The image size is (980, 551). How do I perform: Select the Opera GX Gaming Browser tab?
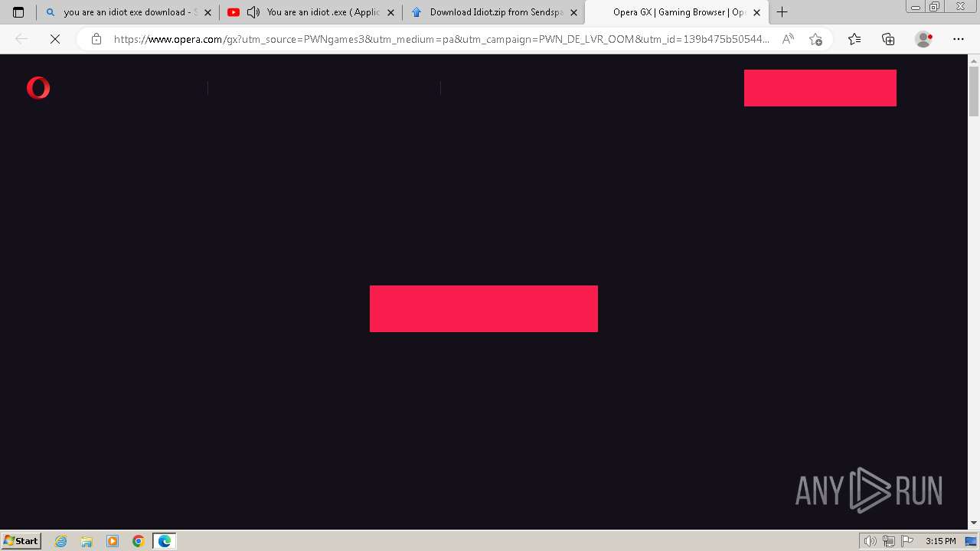point(678,12)
